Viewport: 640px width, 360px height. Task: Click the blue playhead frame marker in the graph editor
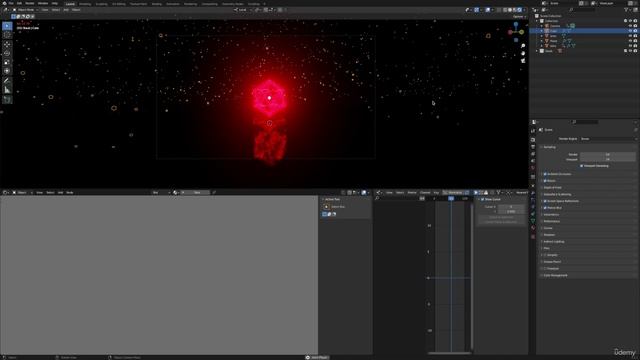click(x=451, y=198)
